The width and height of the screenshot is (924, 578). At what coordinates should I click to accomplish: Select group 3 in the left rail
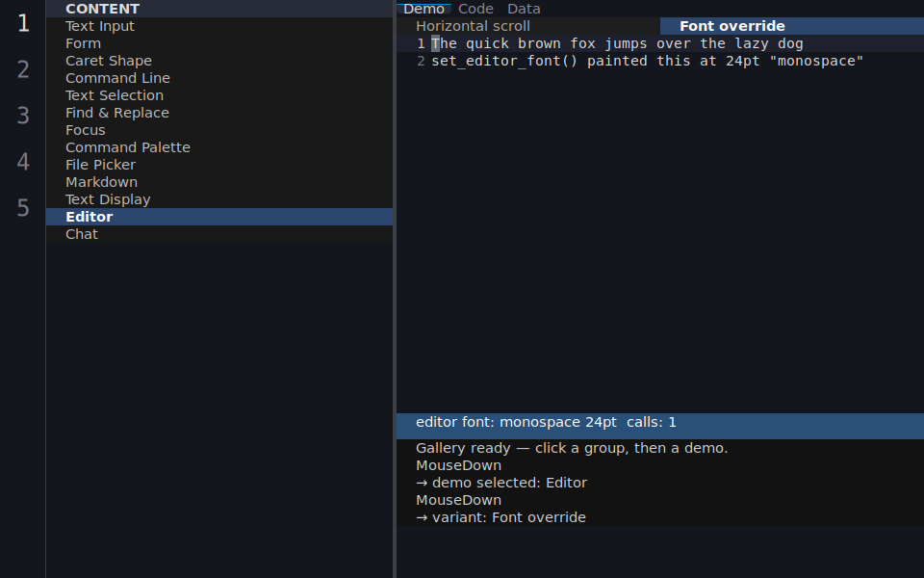23,116
